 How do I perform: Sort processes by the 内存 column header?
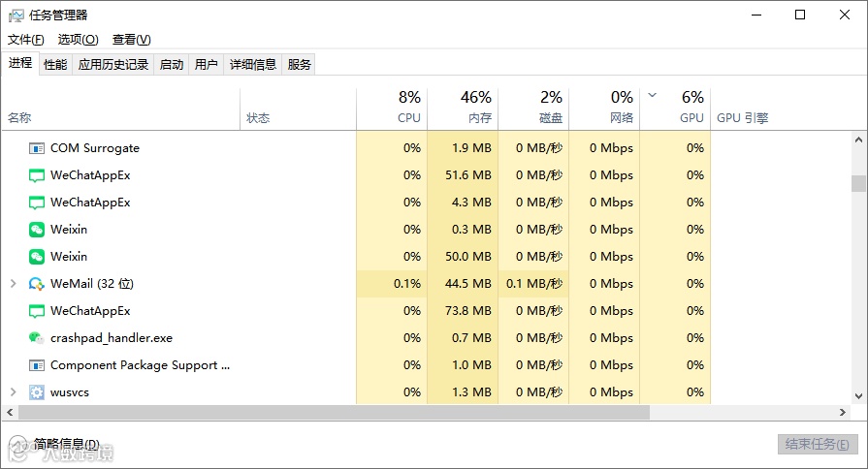point(462,108)
